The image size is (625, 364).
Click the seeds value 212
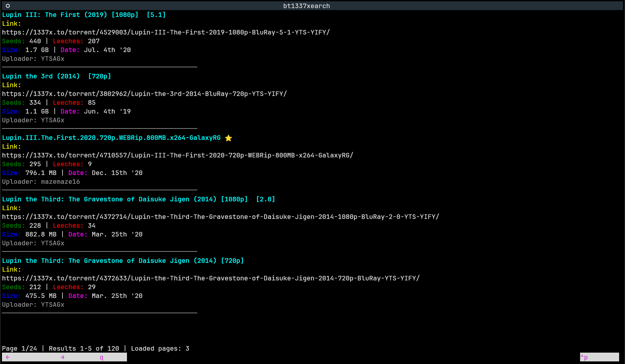pos(35,287)
